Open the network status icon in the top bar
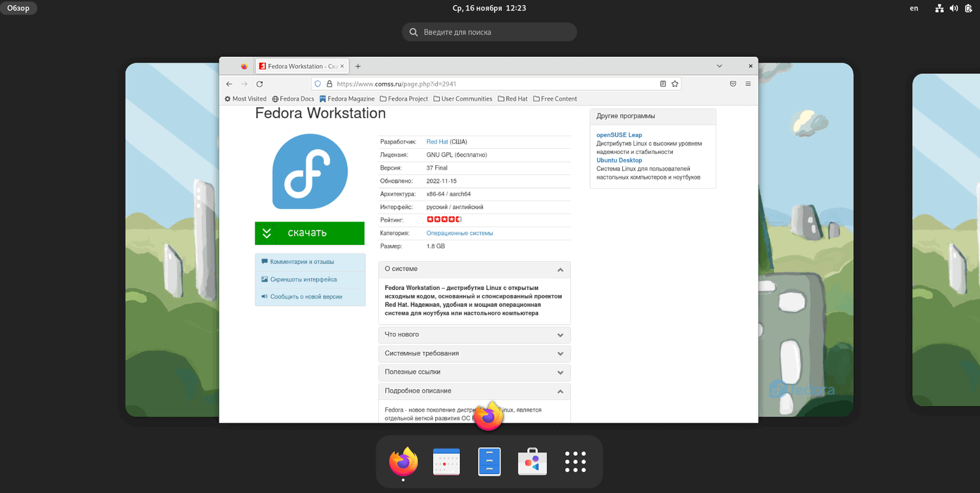 click(x=939, y=8)
